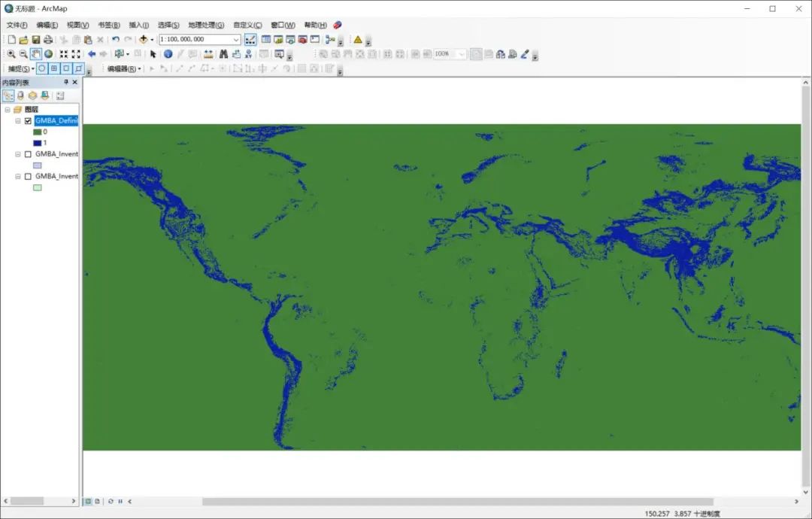
Task: Click Fixed Zoom Out
Action: pyautogui.click(x=76, y=54)
